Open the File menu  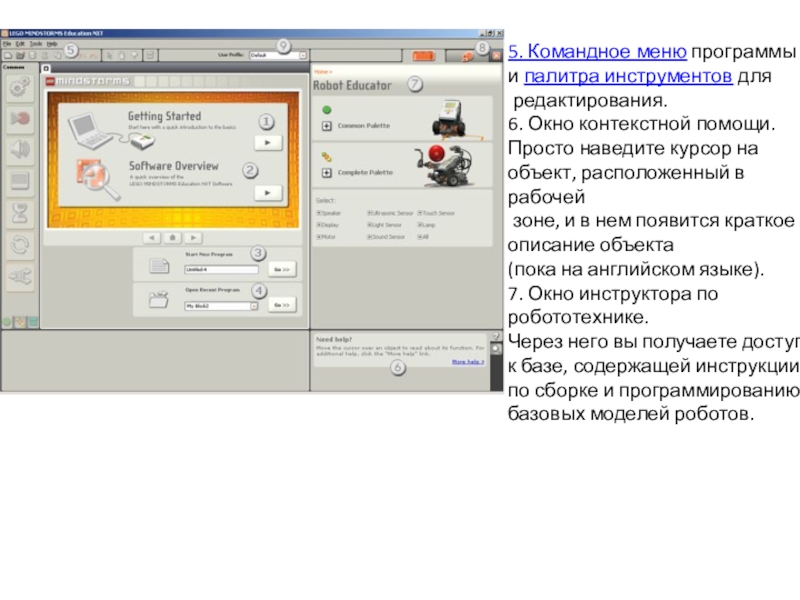pyautogui.click(x=7, y=44)
